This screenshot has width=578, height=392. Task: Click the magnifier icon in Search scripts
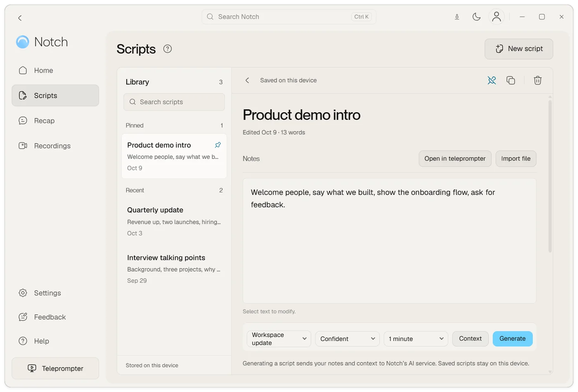tap(133, 102)
